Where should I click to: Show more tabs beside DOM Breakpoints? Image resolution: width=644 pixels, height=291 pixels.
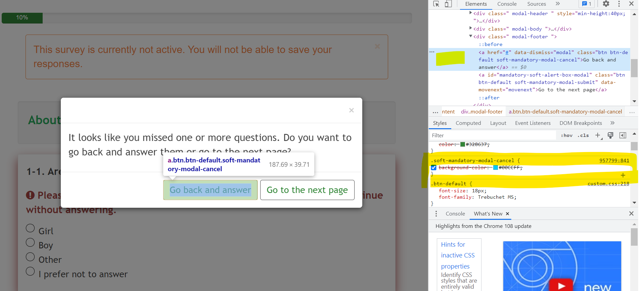pos(612,123)
